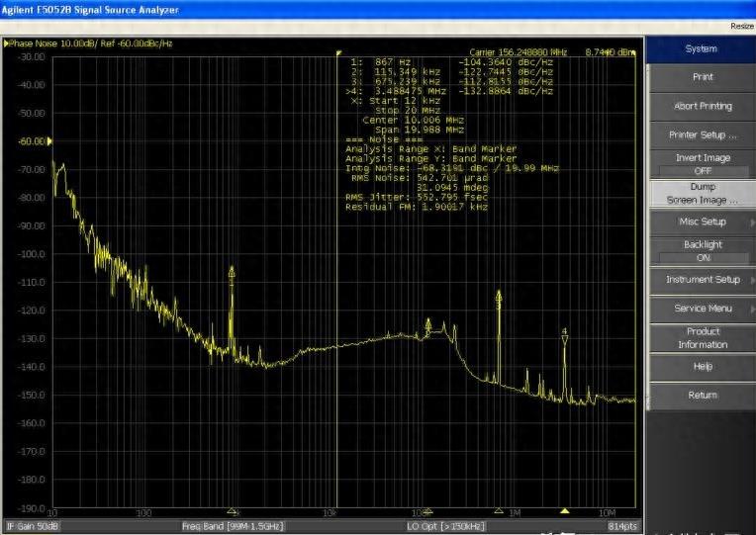This screenshot has width=756, height=535.
Task: Toggle the Backlight ON softkey
Action: tap(702, 251)
